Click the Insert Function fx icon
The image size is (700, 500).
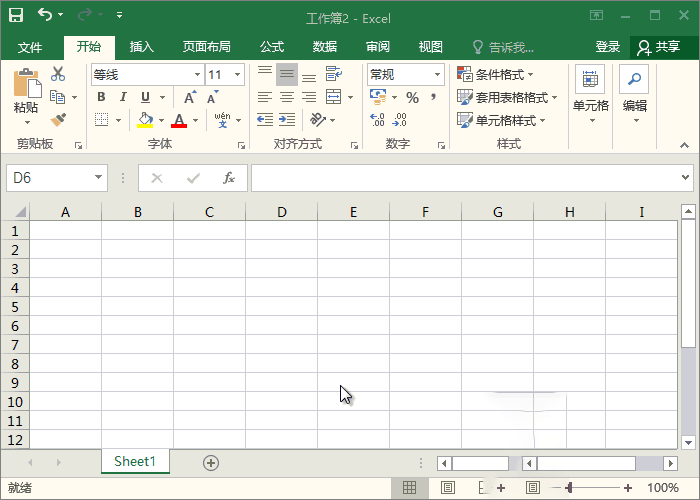(x=229, y=178)
